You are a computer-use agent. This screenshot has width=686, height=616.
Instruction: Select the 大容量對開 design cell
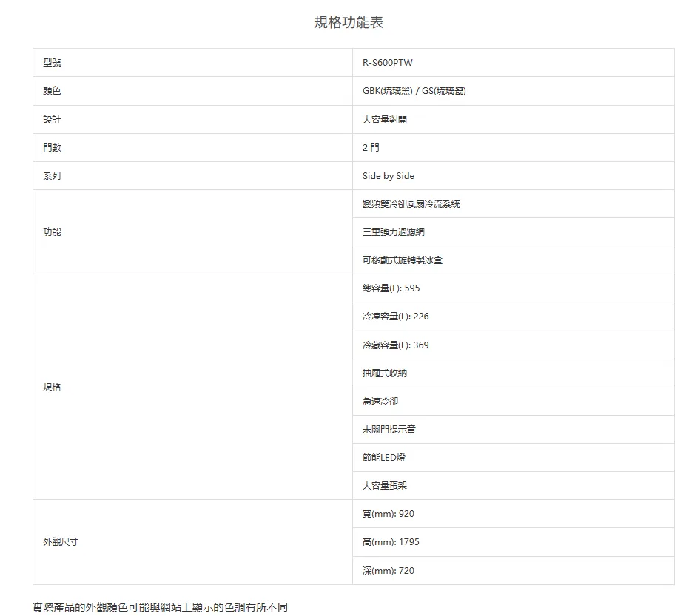(x=384, y=119)
